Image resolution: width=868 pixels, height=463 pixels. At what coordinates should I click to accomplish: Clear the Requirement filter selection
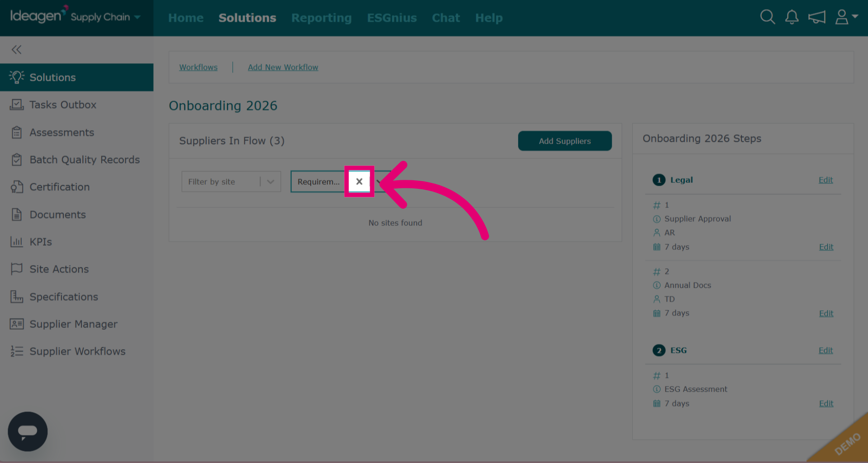click(x=359, y=182)
